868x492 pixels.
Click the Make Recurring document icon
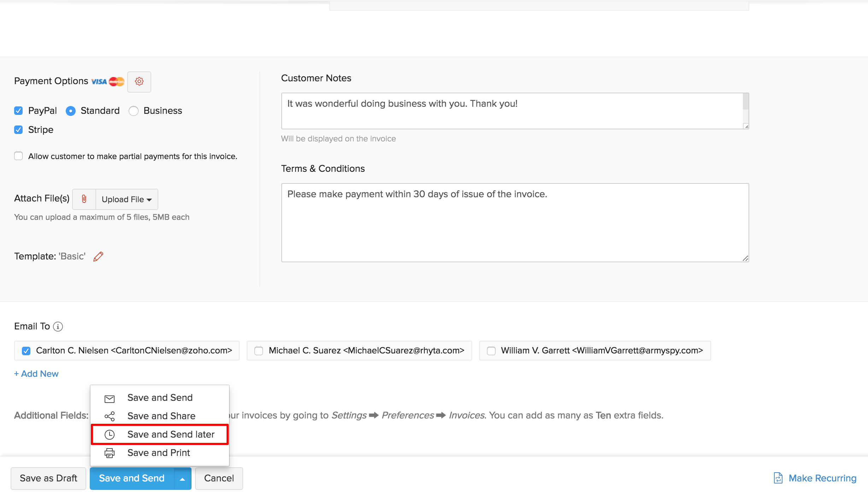(778, 478)
